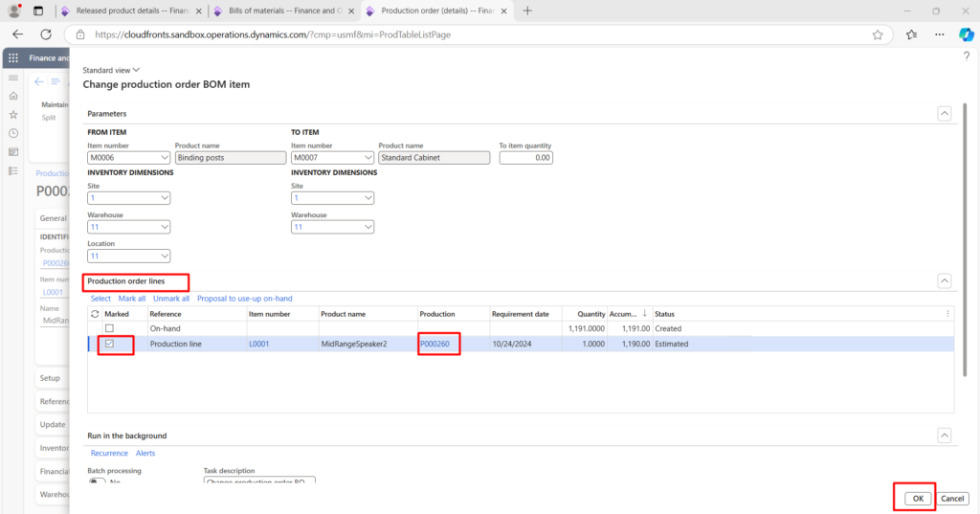Open Modules list icon in sidebar

(13, 170)
